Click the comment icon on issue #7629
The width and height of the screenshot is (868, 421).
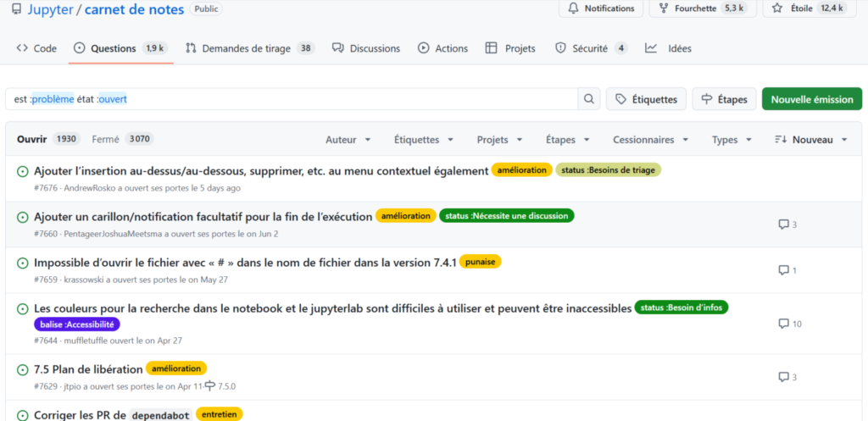click(x=783, y=377)
